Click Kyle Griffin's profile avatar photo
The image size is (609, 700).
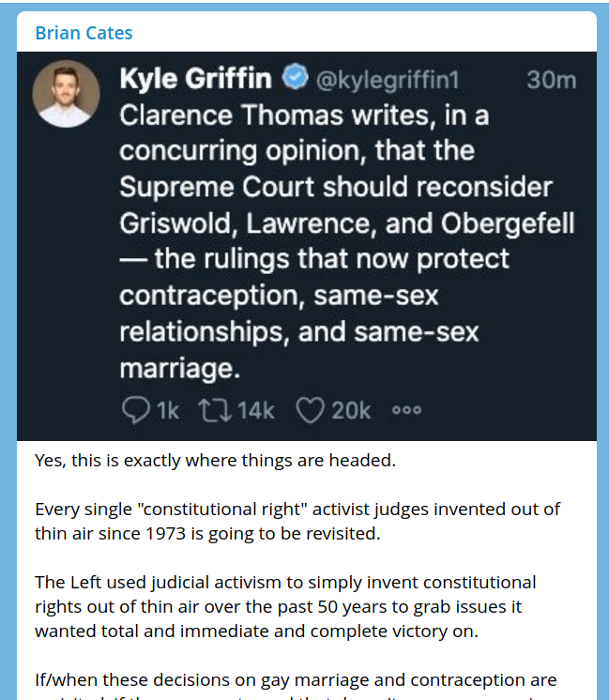pyautogui.click(x=66, y=94)
